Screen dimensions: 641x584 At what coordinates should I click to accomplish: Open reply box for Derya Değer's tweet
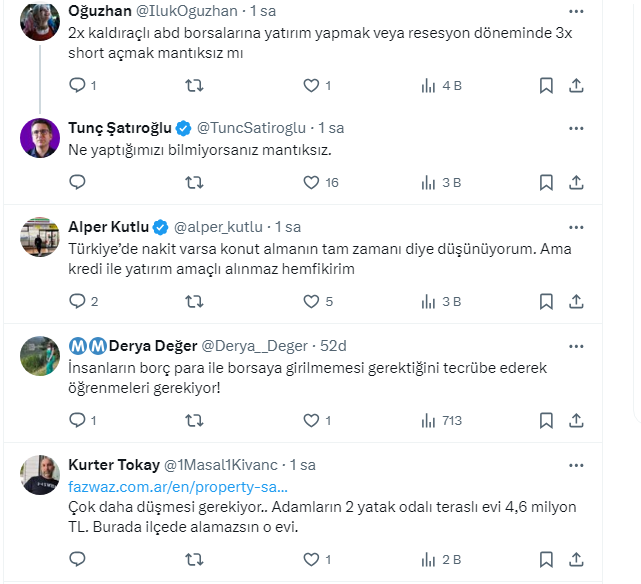coord(78,421)
